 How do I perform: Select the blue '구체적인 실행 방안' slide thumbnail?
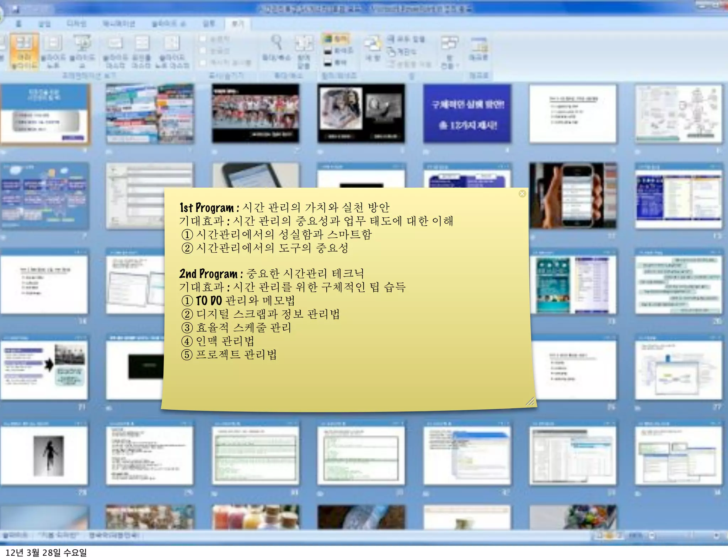coord(467,114)
